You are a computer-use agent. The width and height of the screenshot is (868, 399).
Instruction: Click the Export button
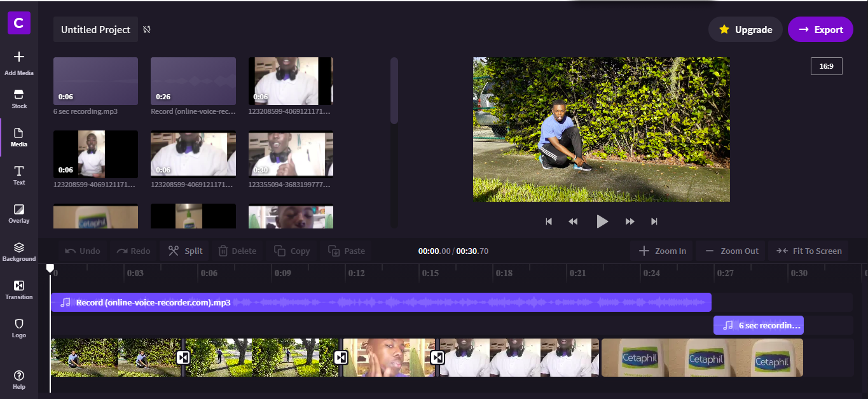pyautogui.click(x=820, y=29)
